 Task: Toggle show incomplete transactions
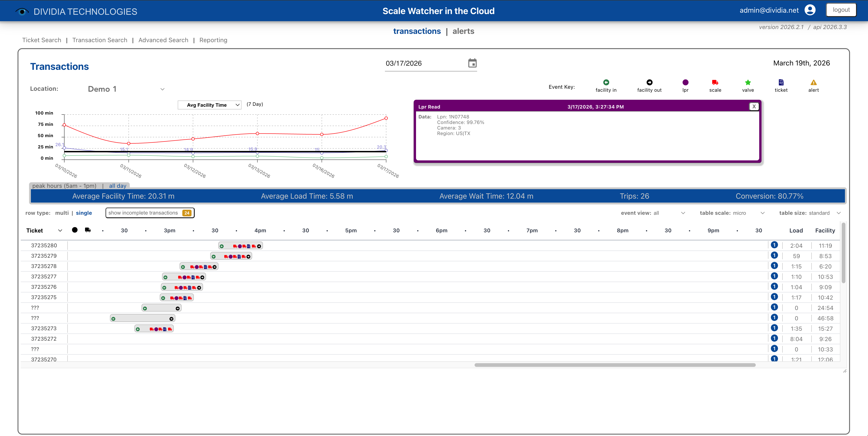(149, 213)
